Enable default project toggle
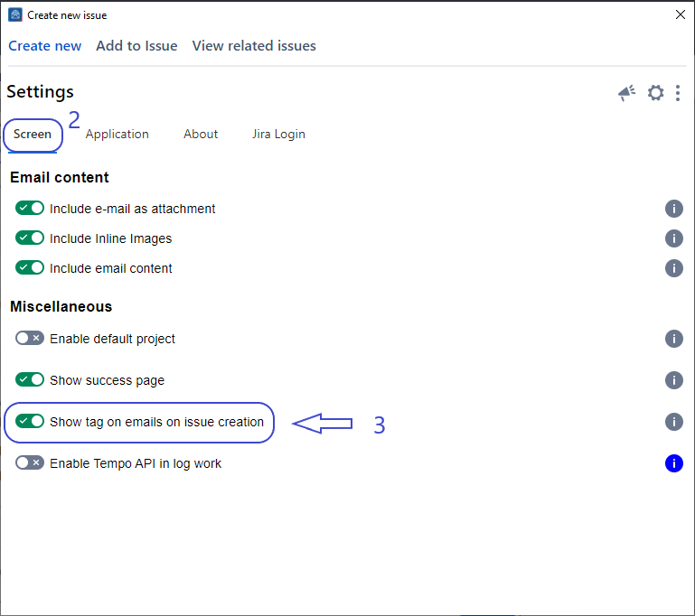Image resolution: width=695 pixels, height=616 pixels. pos(30,339)
